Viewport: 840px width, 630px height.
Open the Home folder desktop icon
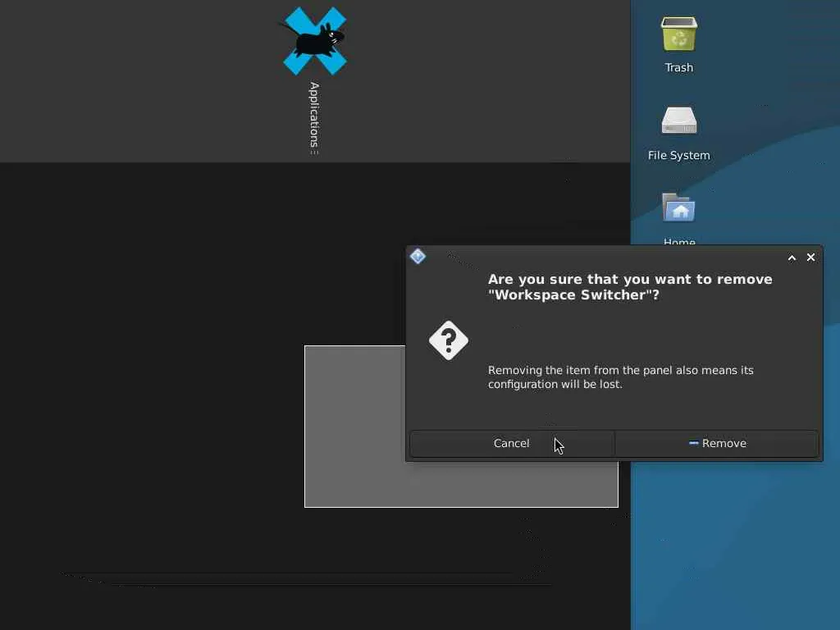point(678,208)
